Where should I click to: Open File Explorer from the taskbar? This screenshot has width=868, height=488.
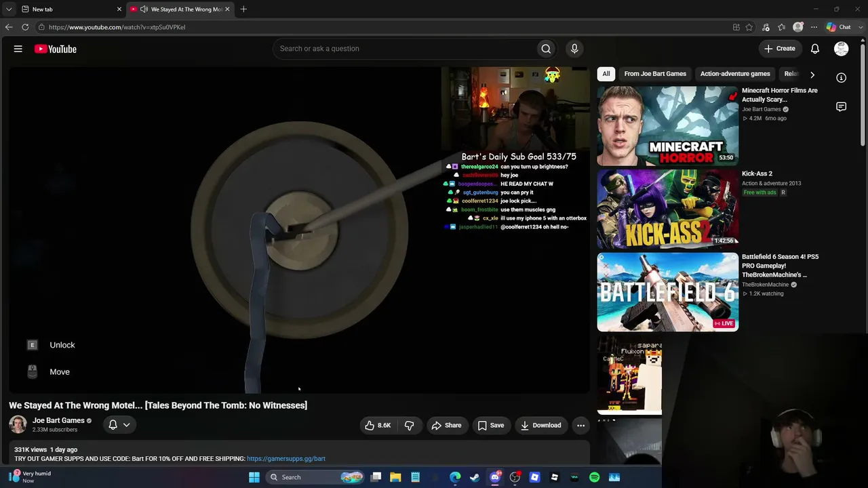point(395,477)
